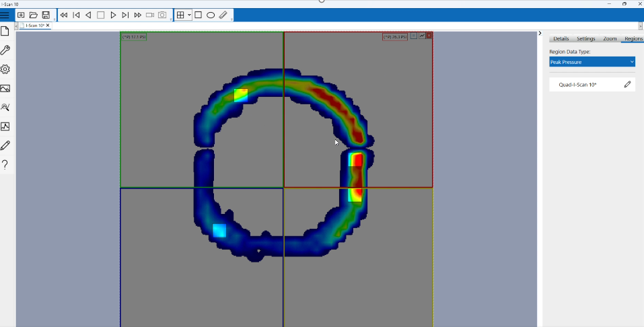Click the red peak marker in the red quadrant

(x=355, y=159)
